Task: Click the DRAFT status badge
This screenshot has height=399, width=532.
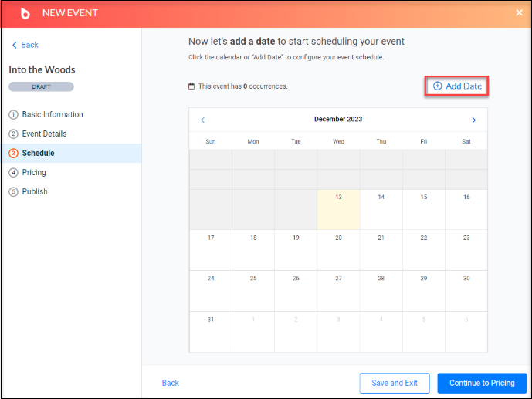Action: 41,86
